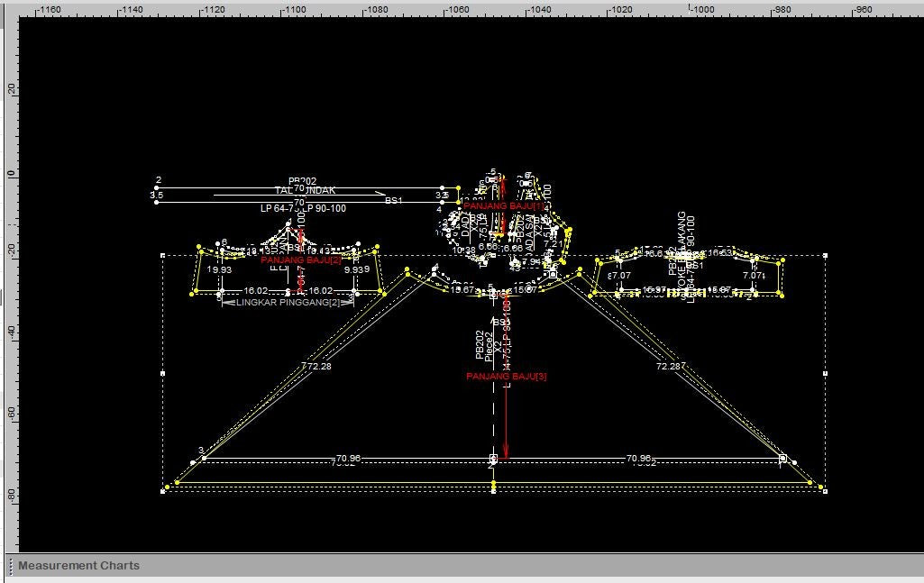Click the right-middle selection box handle
The image size is (924, 583).
point(826,373)
